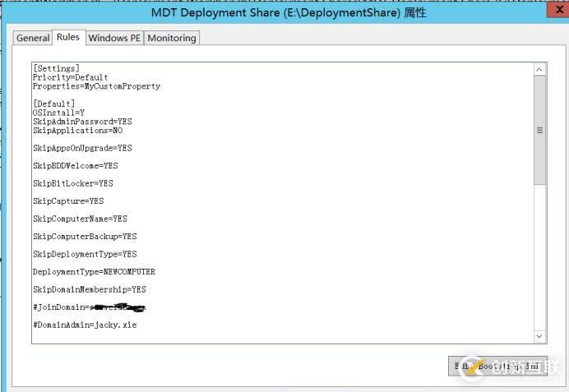This screenshot has width=569, height=392.
Task: Click the SkipCapture=YES line
Action: point(68,201)
